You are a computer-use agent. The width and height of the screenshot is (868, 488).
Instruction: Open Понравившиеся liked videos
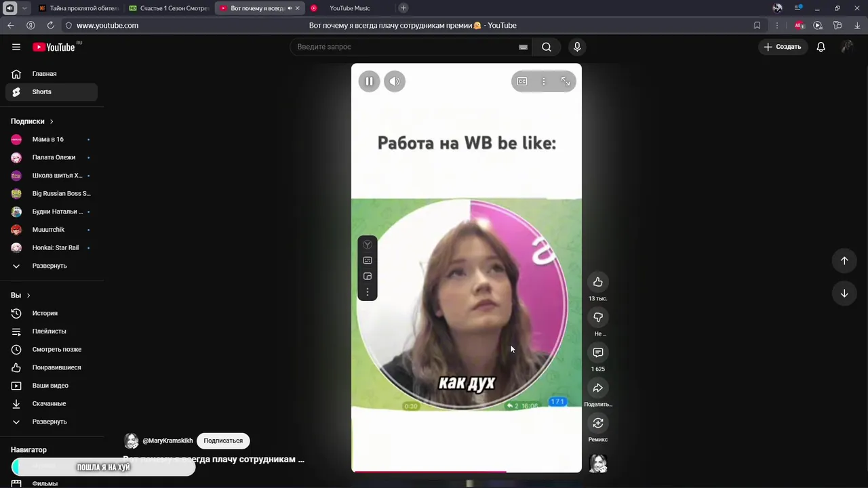click(52, 367)
